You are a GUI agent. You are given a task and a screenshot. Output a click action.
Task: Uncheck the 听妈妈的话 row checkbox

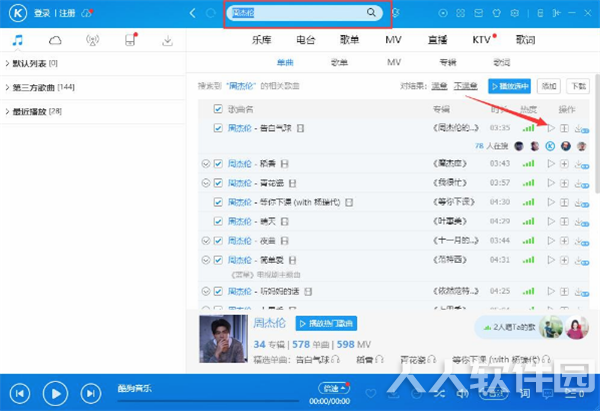[x=218, y=292]
